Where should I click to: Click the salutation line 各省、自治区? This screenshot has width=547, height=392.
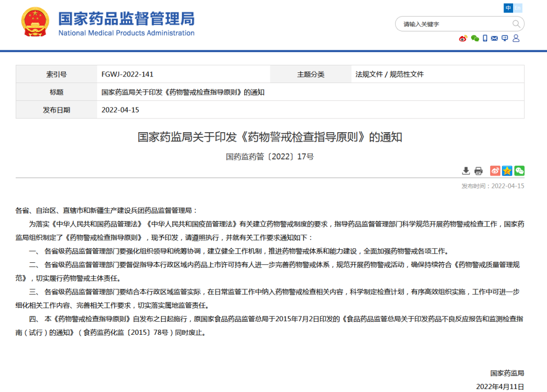coord(107,210)
